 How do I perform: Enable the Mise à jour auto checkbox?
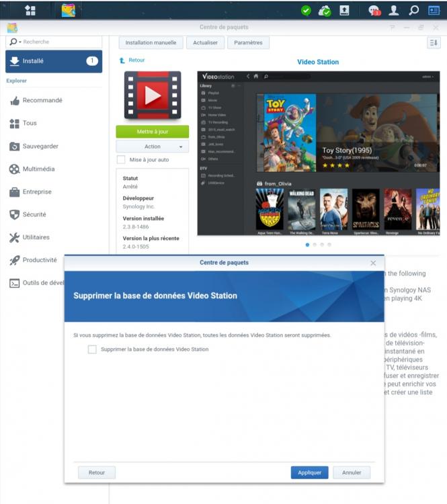coord(121,160)
